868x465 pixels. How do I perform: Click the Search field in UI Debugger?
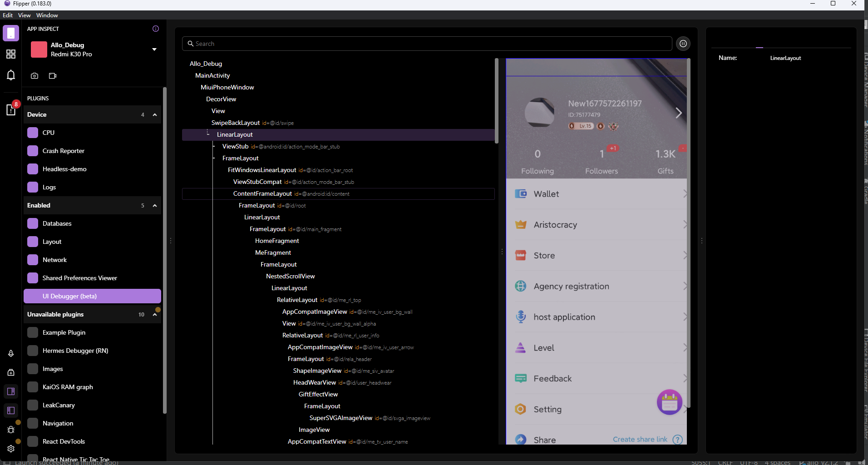427,44
